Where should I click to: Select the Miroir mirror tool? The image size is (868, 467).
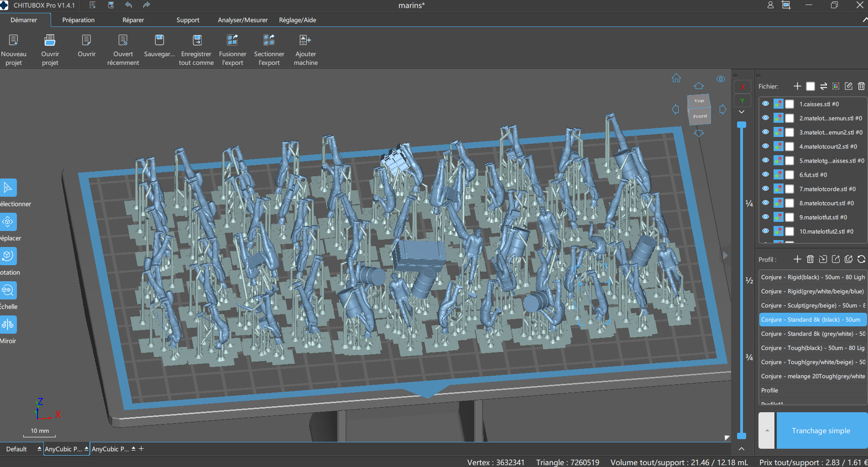pos(8,325)
